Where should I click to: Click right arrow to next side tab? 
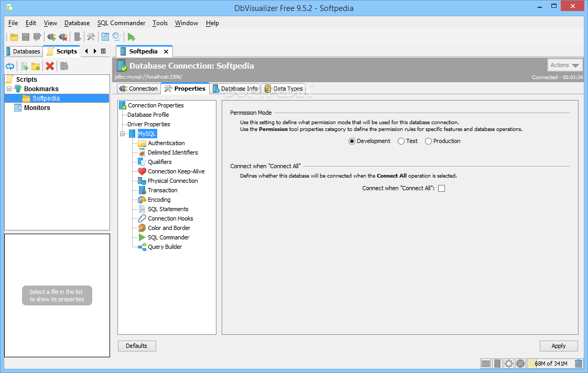(x=95, y=51)
